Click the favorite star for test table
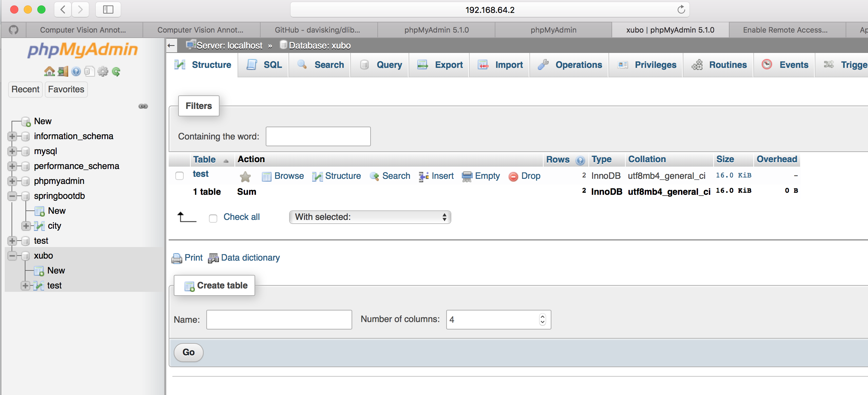The width and height of the screenshot is (868, 395). 245,176
